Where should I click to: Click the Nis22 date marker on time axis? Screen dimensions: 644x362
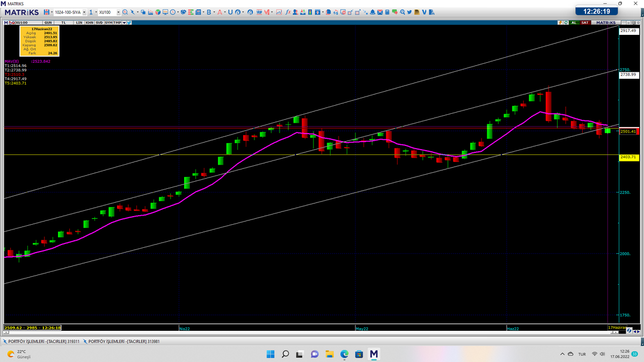185,328
